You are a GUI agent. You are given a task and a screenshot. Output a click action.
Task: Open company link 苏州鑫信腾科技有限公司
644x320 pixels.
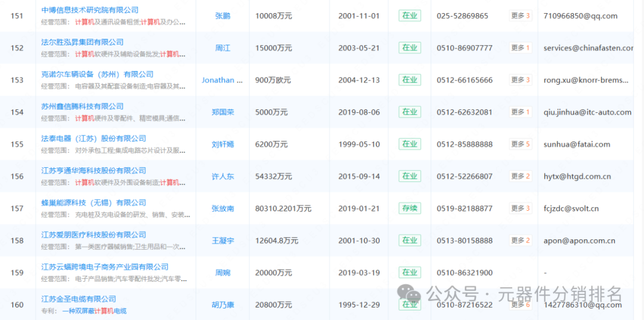click(82, 106)
